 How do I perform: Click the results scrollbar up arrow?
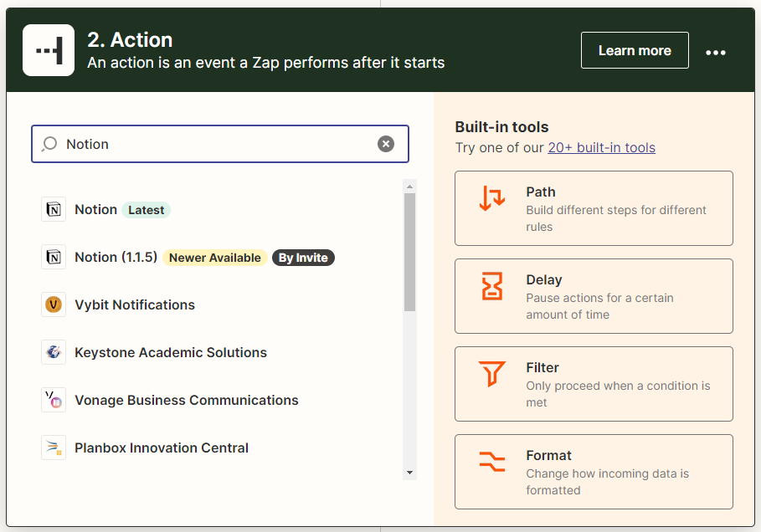[x=409, y=187]
